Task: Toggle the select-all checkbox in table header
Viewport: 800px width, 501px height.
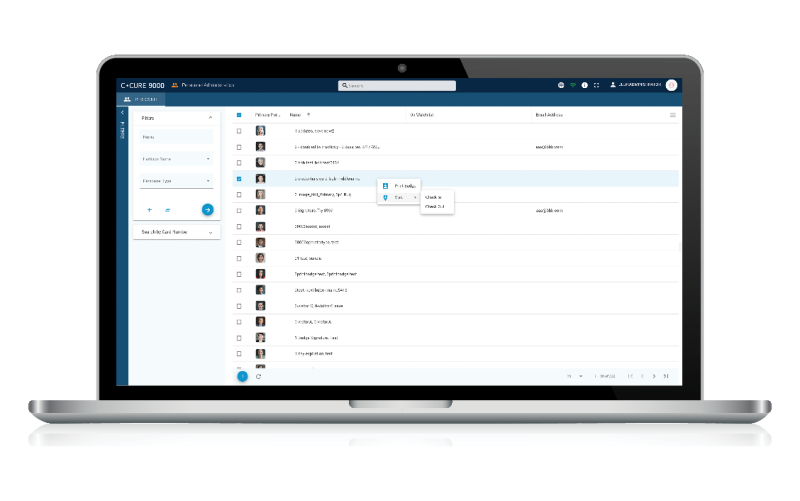Action: click(x=239, y=115)
